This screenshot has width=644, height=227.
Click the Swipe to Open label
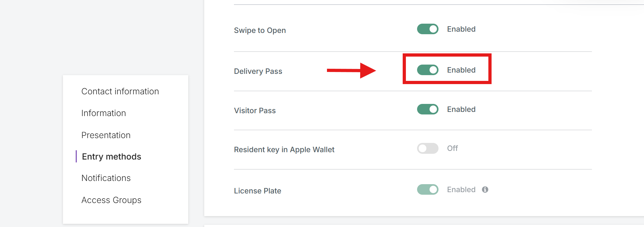(x=260, y=30)
